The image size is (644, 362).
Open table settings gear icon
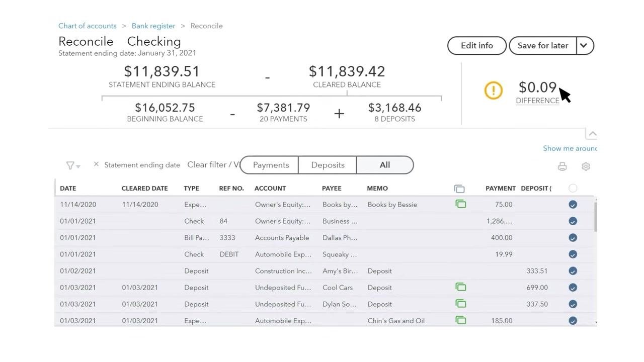point(586,166)
